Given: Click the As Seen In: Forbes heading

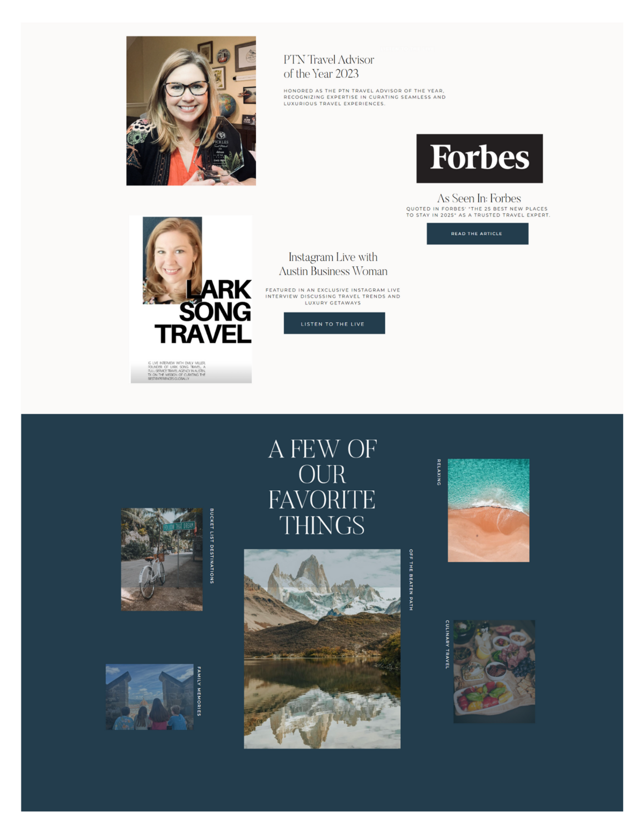Looking at the screenshot, I should (x=479, y=198).
